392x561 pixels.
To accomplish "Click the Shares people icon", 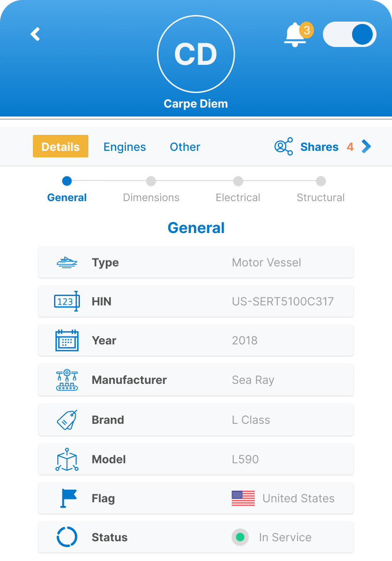I will [283, 147].
